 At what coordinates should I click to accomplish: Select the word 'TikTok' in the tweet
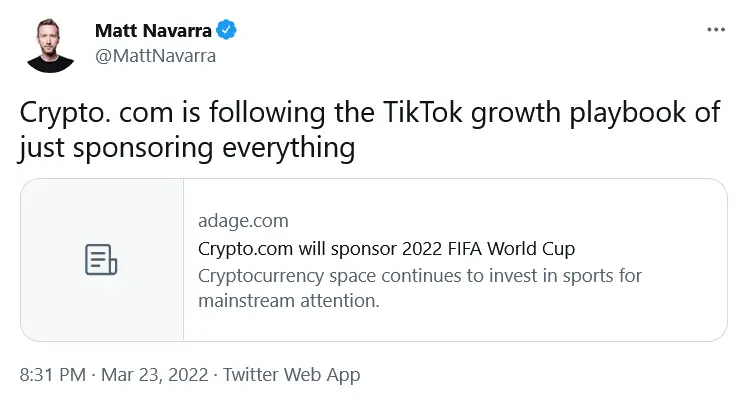tap(422, 113)
